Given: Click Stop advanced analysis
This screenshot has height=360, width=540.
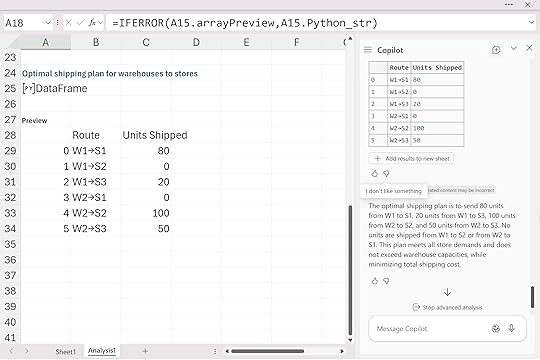Looking at the screenshot, I should coord(447,307).
